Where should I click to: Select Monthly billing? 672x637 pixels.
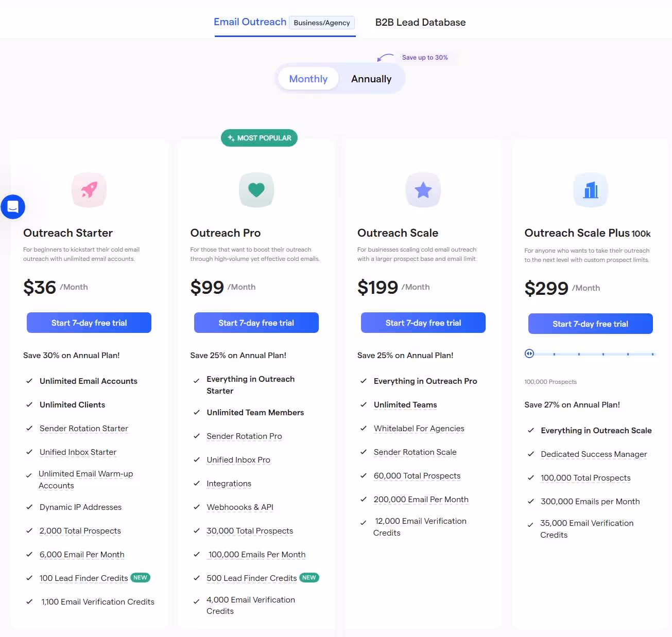tap(308, 78)
